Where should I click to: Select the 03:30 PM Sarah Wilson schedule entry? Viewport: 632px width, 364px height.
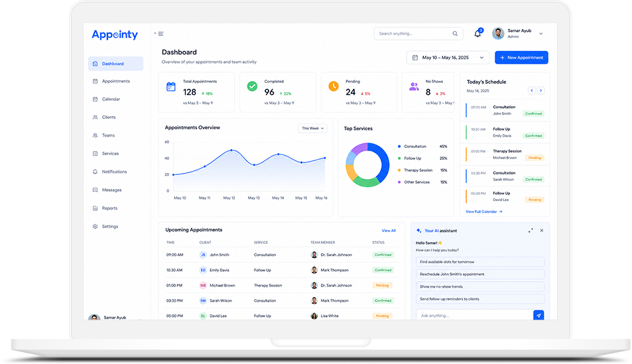tap(505, 176)
